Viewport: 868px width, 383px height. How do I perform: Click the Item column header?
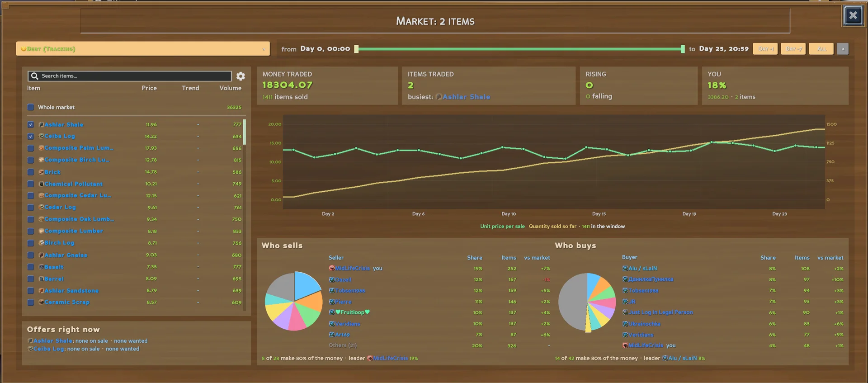tap(33, 88)
